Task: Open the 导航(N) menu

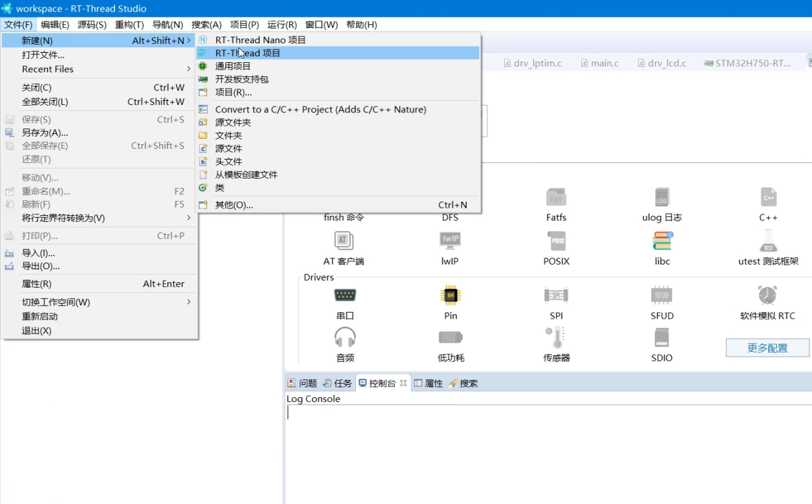Action: click(168, 24)
